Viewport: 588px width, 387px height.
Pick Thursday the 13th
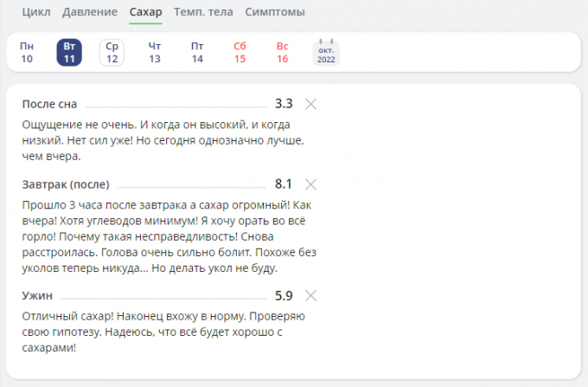pyautogui.click(x=155, y=52)
